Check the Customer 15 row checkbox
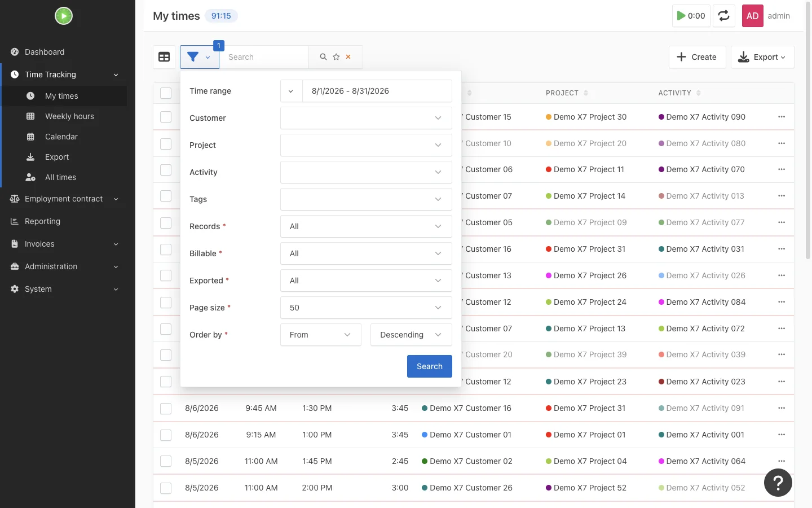The width and height of the screenshot is (812, 508). click(x=166, y=117)
